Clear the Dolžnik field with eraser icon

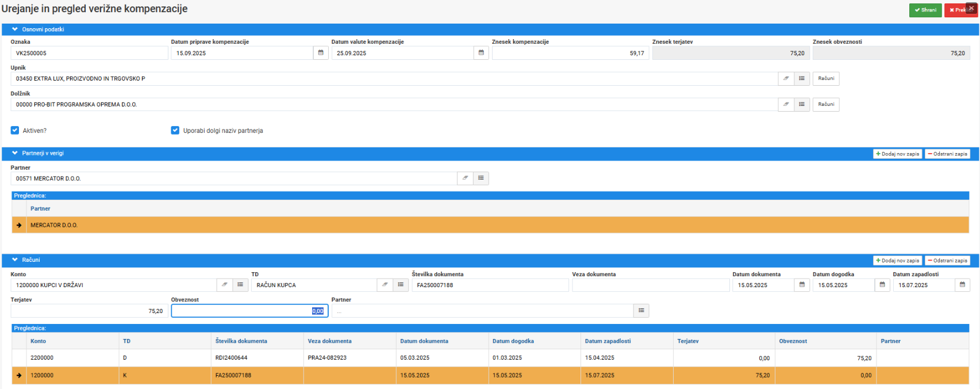pos(786,104)
